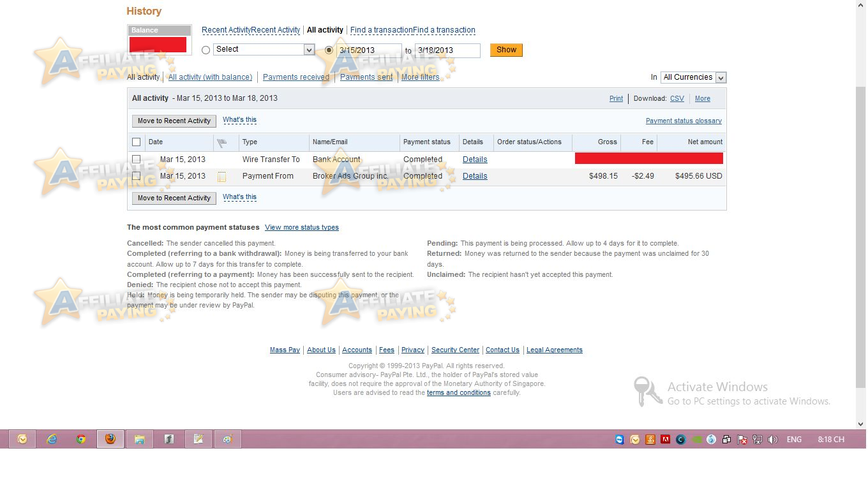Click the flag icon column header
This screenshot has height=490, width=868.
[x=222, y=142]
